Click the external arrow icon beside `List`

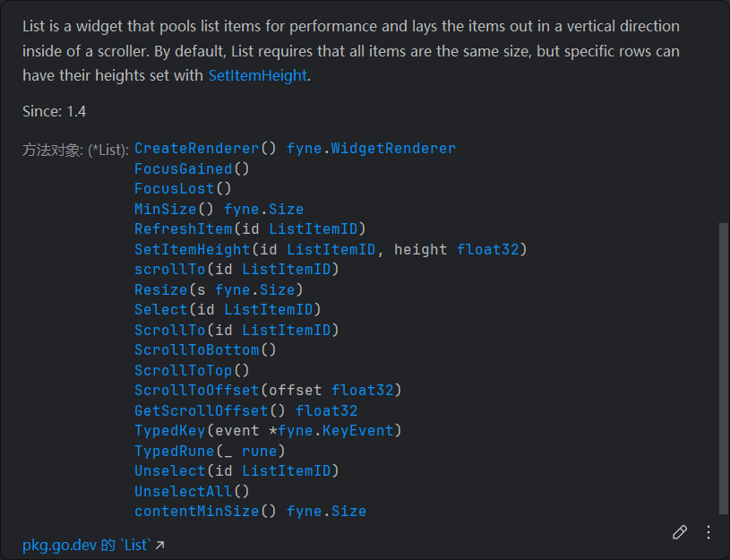pyautogui.click(x=160, y=545)
